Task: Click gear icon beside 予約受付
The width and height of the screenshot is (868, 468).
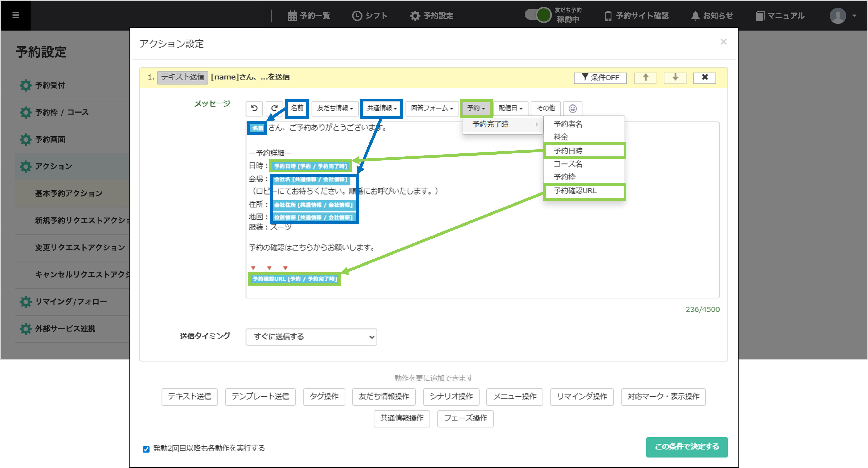Action: click(26, 85)
